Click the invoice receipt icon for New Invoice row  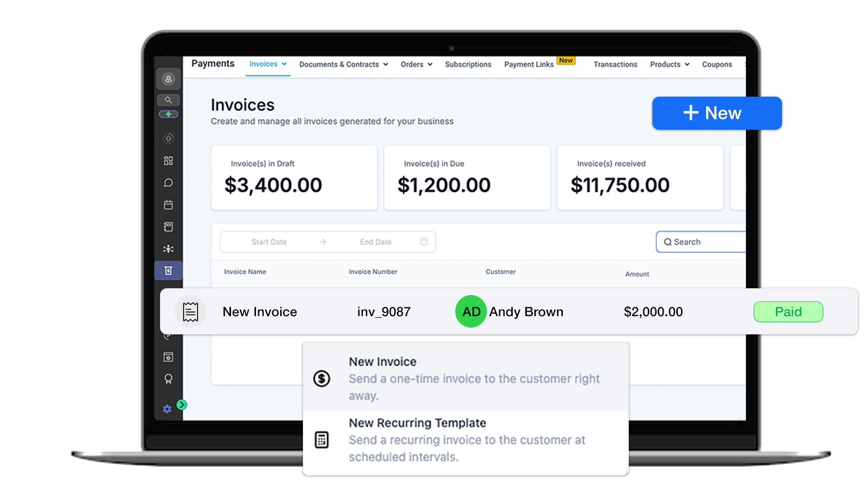tap(191, 311)
